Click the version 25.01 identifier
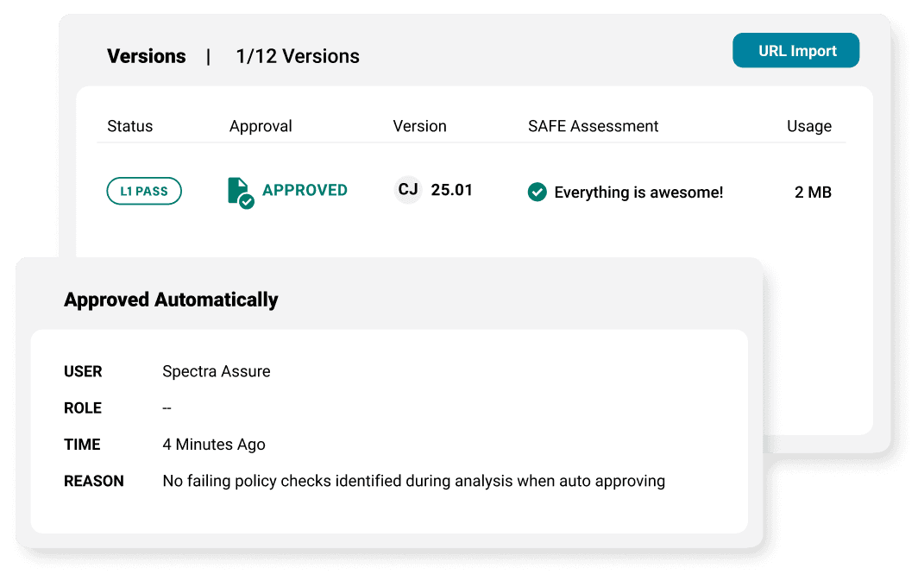The height and width of the screenshot is (581, 924). pyautogui.click(x=450, y=190)
